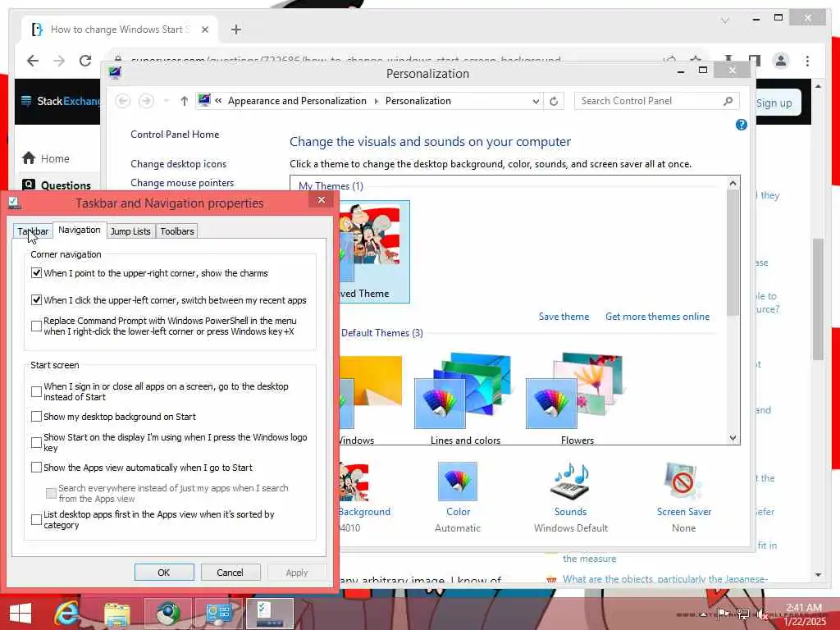
Task: Click themes list scroll up arrow
Action: pos(733,183)
